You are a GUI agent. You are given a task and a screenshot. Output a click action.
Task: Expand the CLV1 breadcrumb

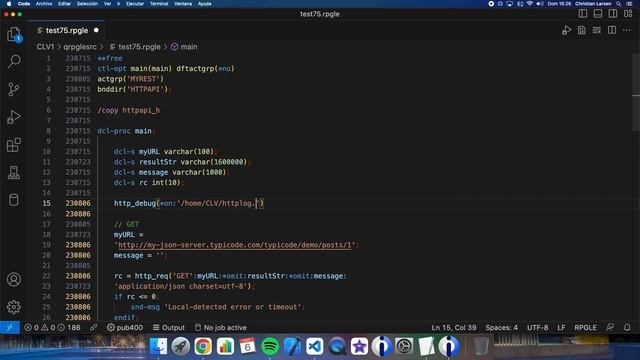pyautogui.click(x=45, y=47)
